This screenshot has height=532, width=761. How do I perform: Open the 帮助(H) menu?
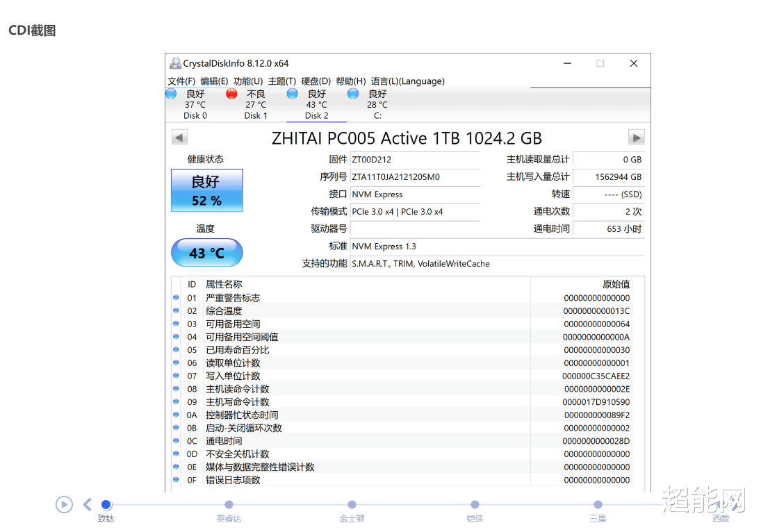[x=351, y=81]
